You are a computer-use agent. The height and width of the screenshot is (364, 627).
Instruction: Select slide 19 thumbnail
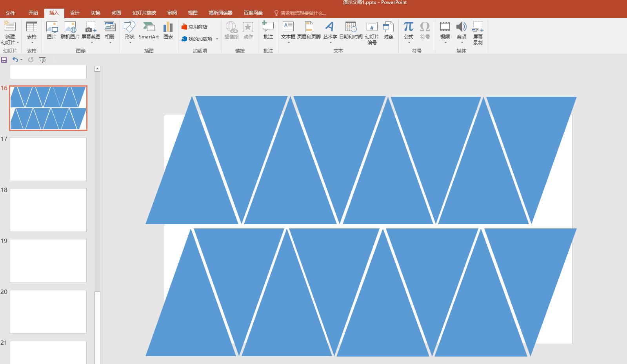48,261
